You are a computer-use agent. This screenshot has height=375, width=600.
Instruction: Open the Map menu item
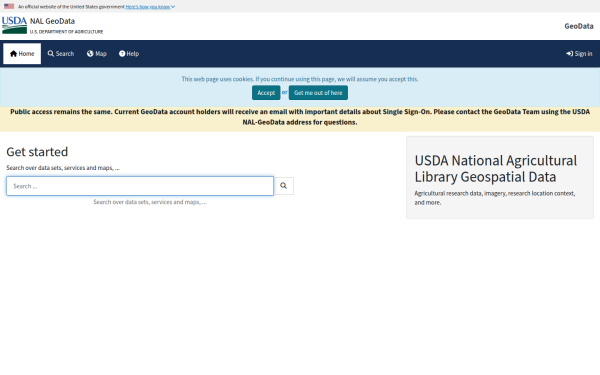tap(96, 54)
